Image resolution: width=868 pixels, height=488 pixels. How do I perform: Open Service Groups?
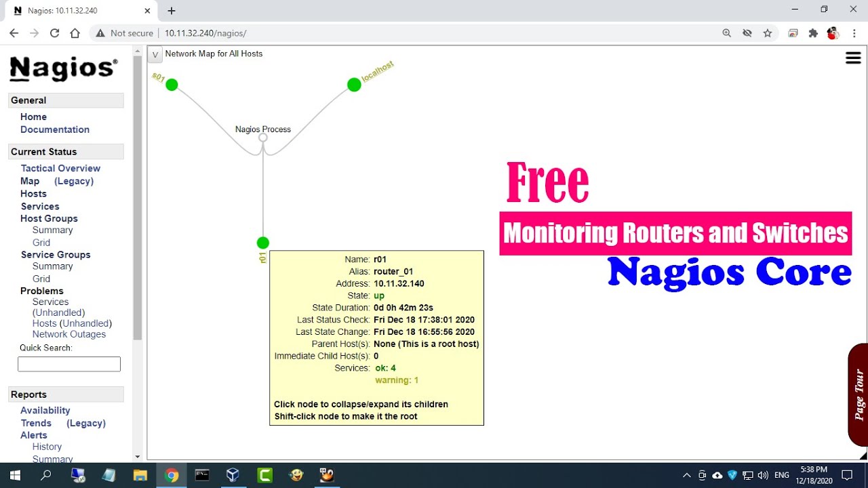[56, 255]
